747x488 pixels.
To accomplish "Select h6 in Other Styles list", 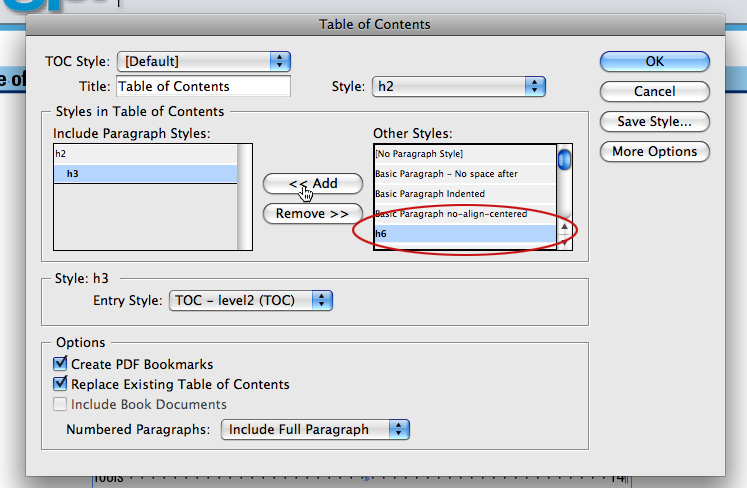I will click(464, 234).
